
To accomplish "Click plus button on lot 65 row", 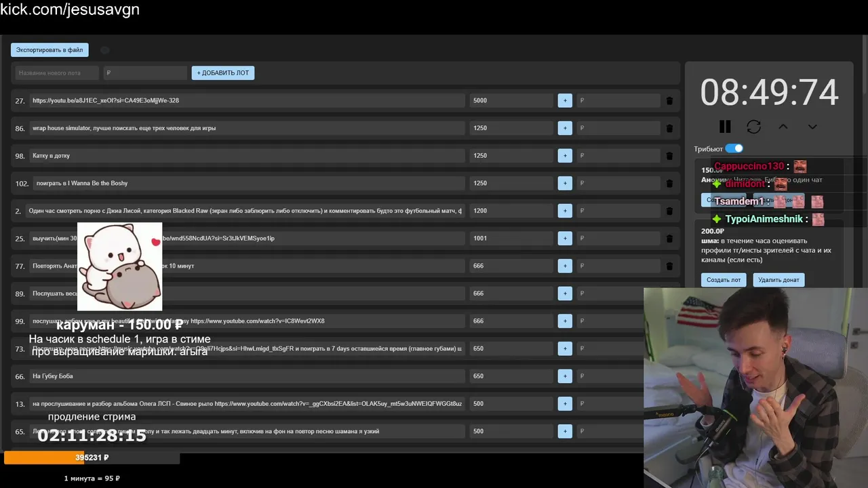I will coord(565,431).
